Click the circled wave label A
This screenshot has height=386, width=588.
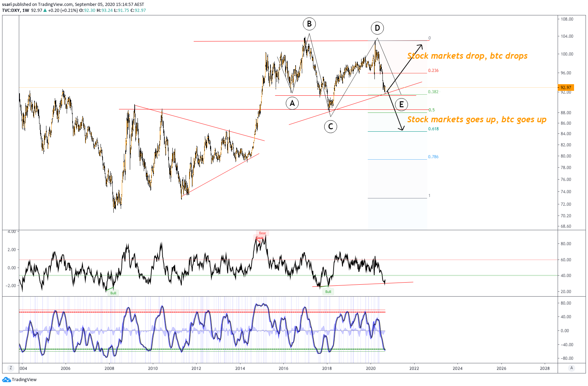pyautogui.click(x=292, y=103)
